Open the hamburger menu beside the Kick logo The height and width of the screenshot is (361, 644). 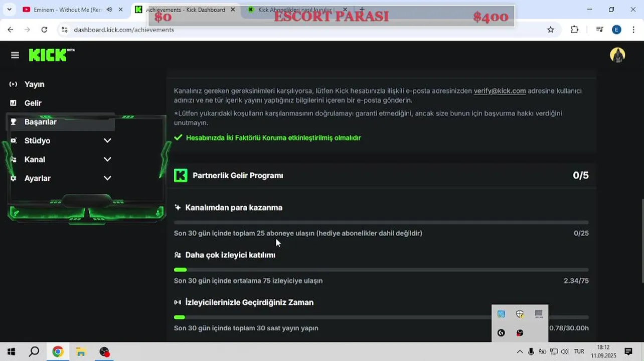click(x=15, y=55)
